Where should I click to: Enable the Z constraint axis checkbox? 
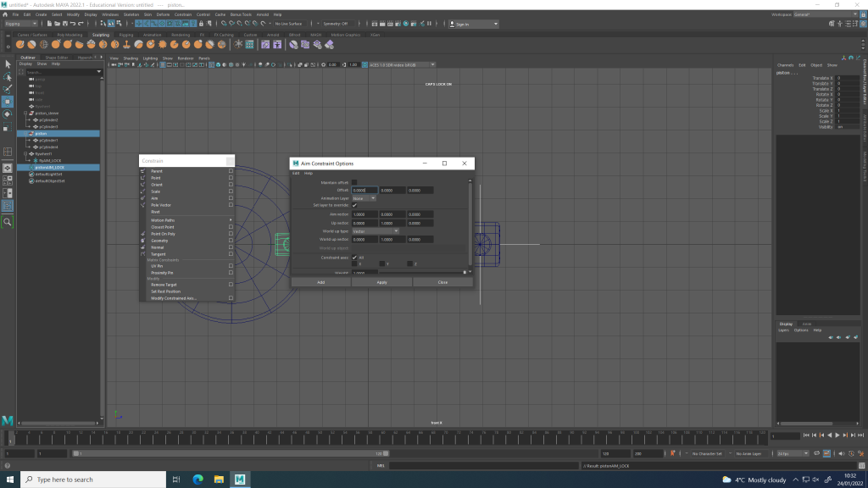tap(409, 264)
